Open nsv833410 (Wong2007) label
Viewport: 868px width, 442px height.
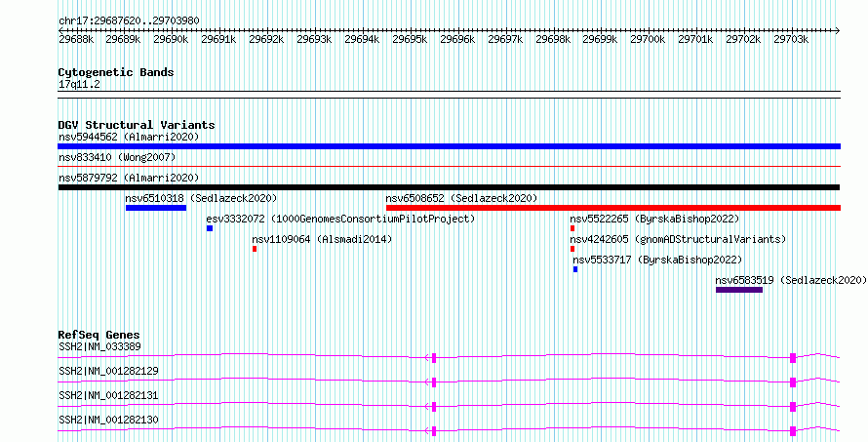click(117, 157)
